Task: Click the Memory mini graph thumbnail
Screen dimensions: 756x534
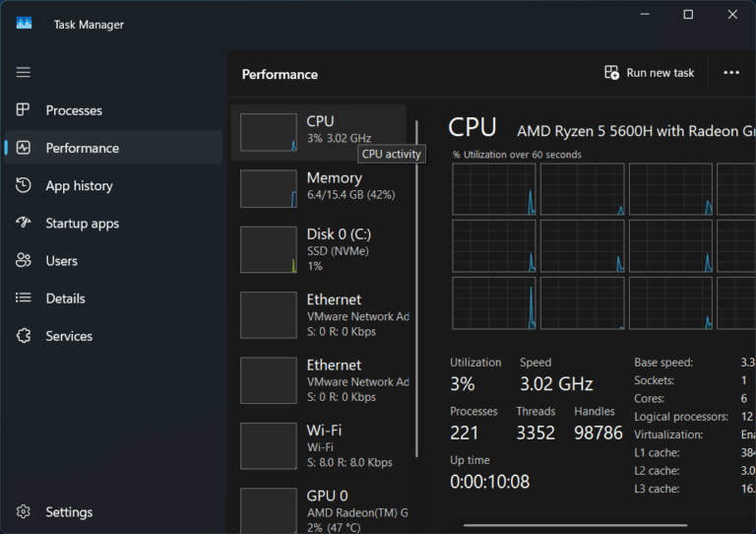Action: pos(269,188)
